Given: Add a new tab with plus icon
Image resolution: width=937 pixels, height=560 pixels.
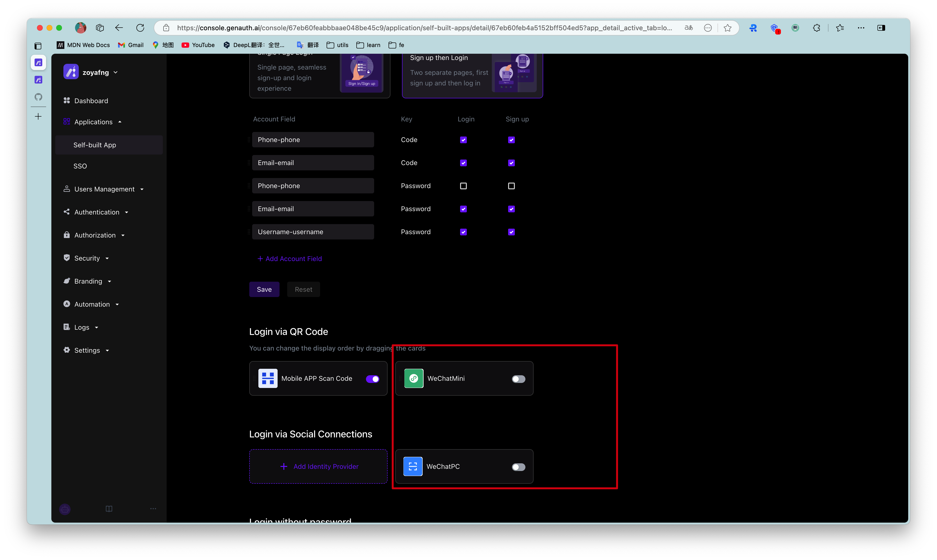Looking at the screenshot, I should (38, 117).
